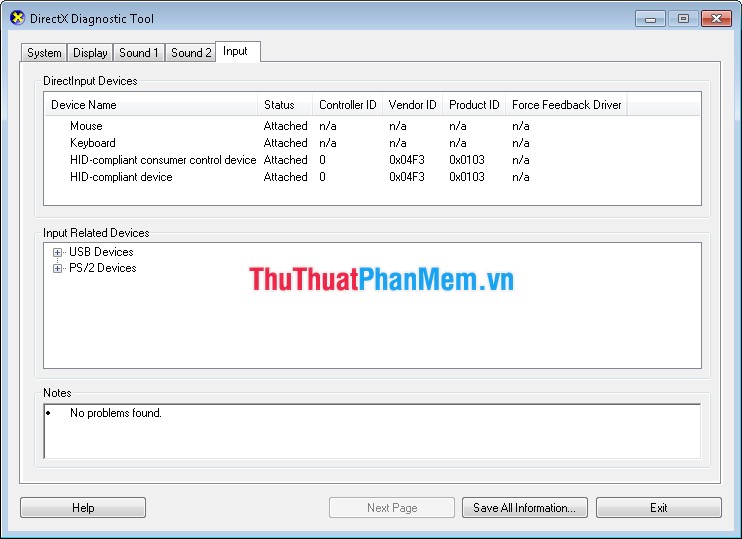Screen dimensions: 742x539
Task: Click the Force Feedback Driver column header
Action: coord(566,105)
